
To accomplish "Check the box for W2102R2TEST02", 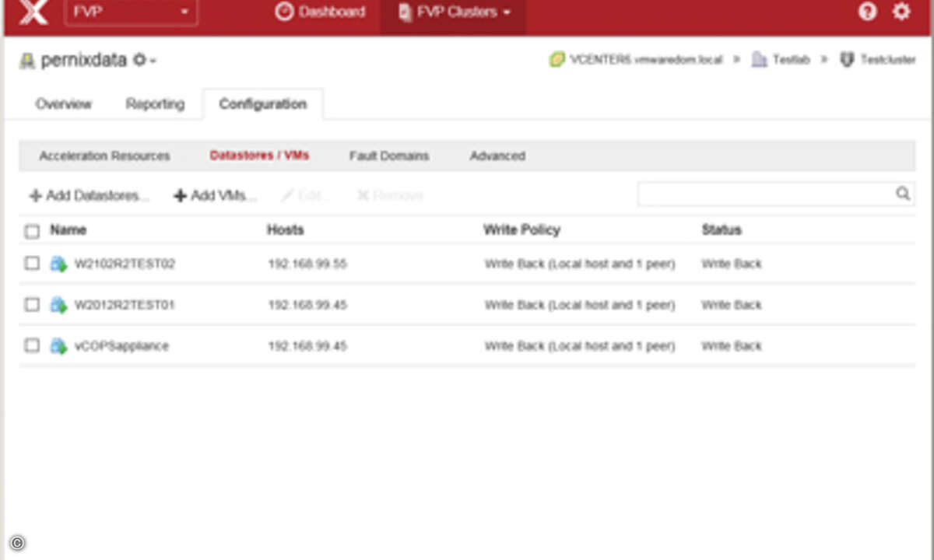I will click(32, 264).
